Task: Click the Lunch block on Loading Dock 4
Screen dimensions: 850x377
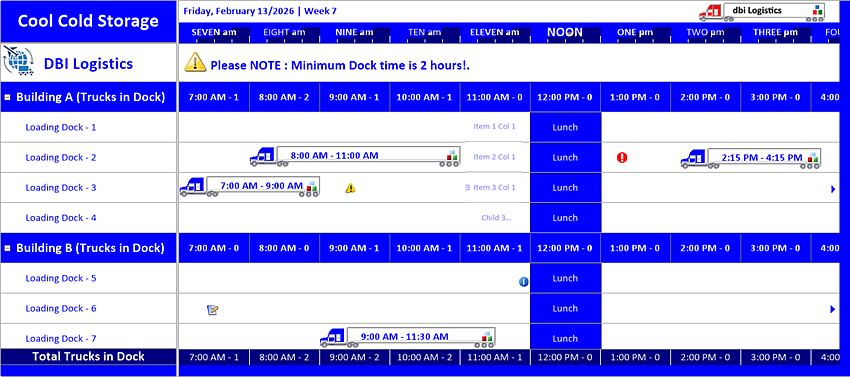Action: pyautogui.click(x=565, y=218)
